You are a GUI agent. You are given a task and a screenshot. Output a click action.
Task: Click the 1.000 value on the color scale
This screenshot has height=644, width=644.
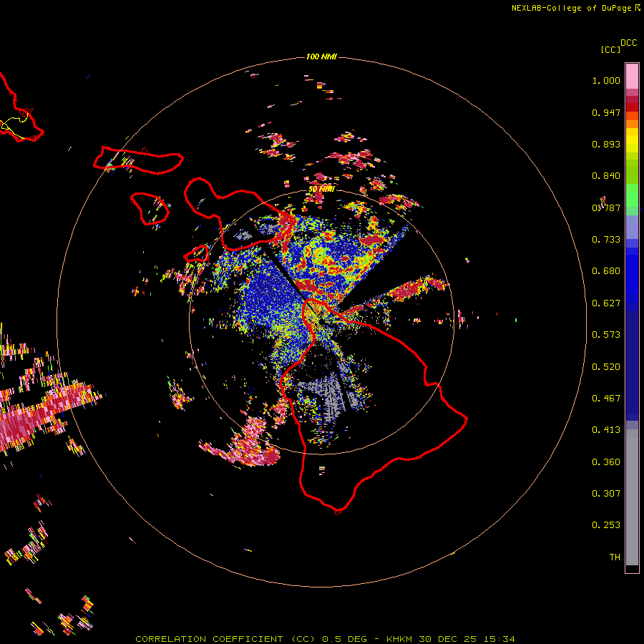coord(606,80)
